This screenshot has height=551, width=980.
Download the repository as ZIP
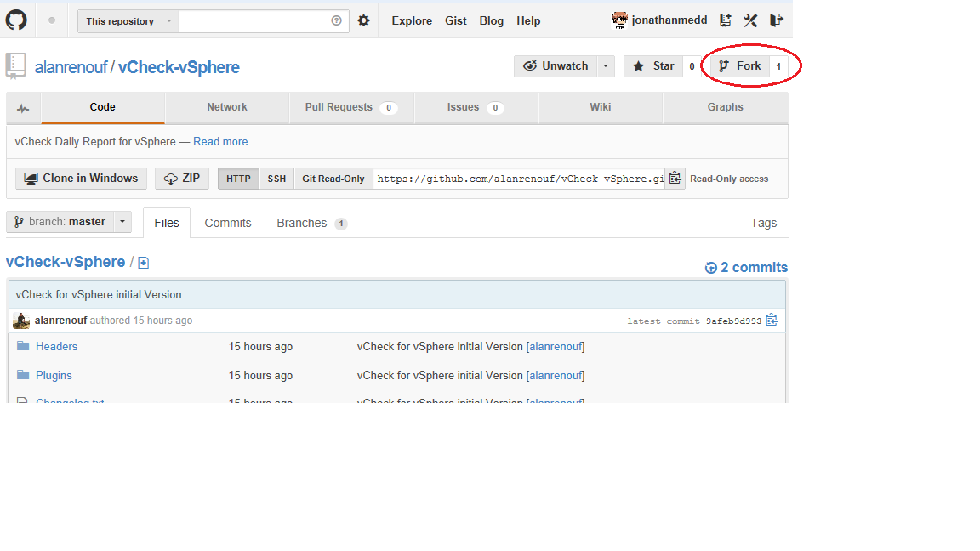tap(182, 179)
